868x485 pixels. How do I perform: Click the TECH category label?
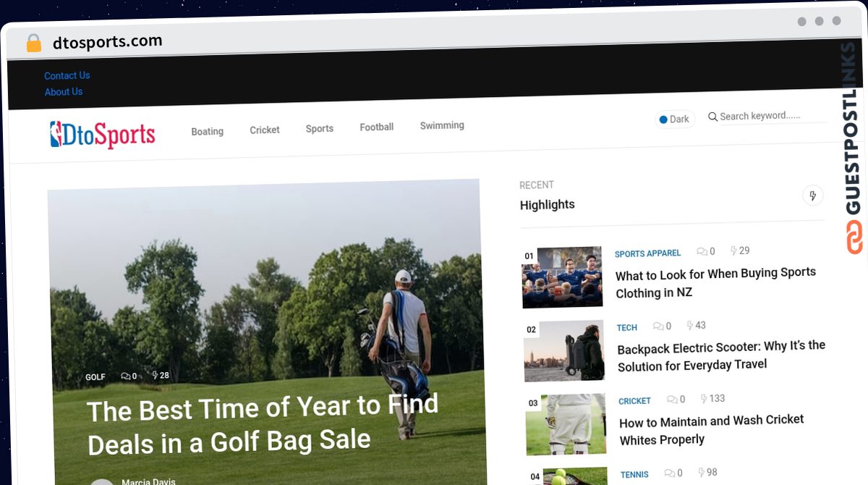point(627,328)
